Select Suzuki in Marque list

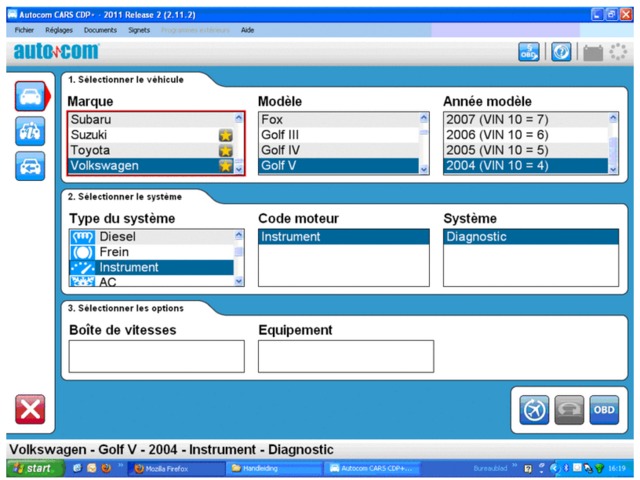click(x=151, y=135)
